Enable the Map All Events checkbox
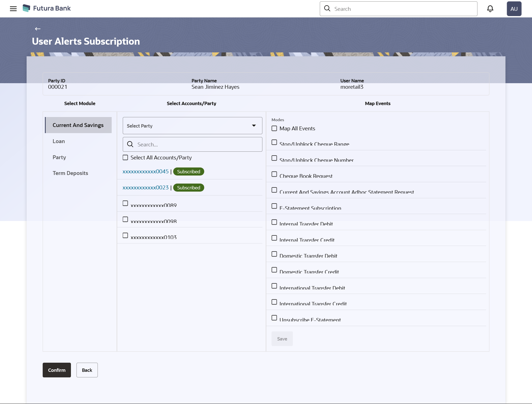The image size is (532, 404). [x=274, y=128]
